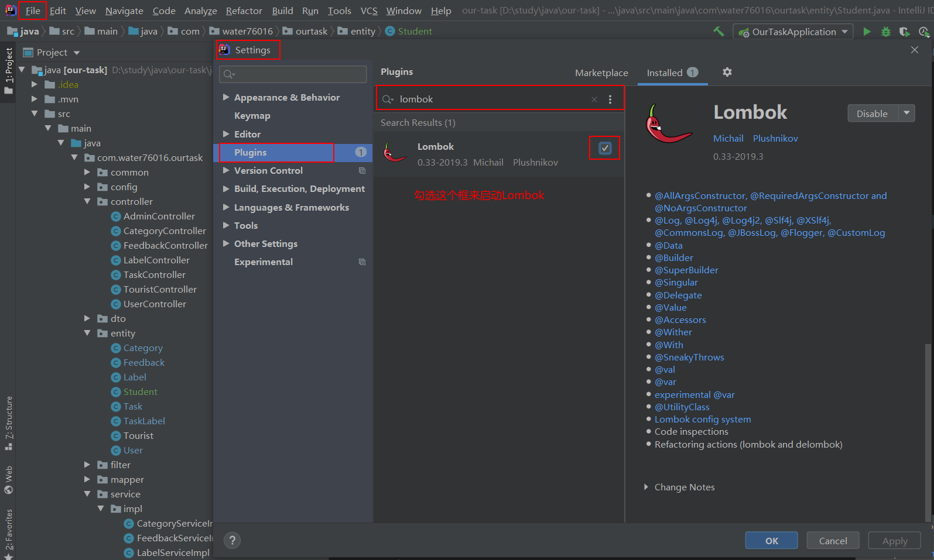This screenshot has height=560, width=934.
Task: Open the Refactor menu
Action: click(244, 11)
